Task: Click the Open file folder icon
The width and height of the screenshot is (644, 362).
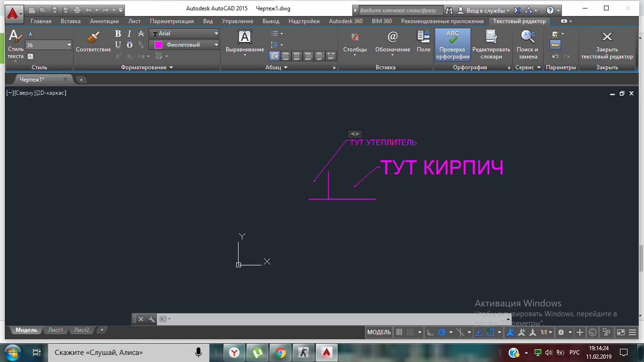Action: [43, 10]
